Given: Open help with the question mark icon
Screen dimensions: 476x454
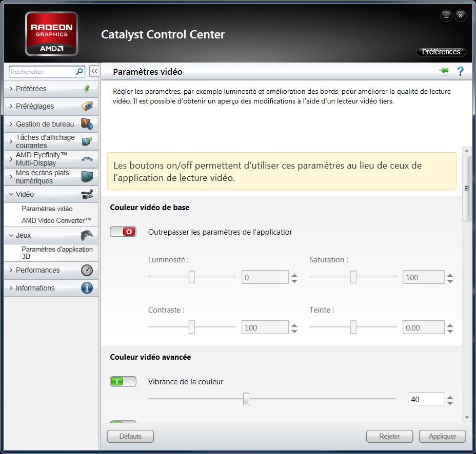Looking at the screenshot, I should tap(460, 71).
